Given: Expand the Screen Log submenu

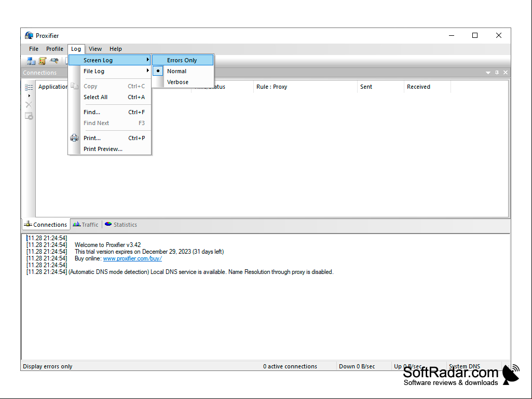Looking at the screenshot, I should tap(110, 60).
